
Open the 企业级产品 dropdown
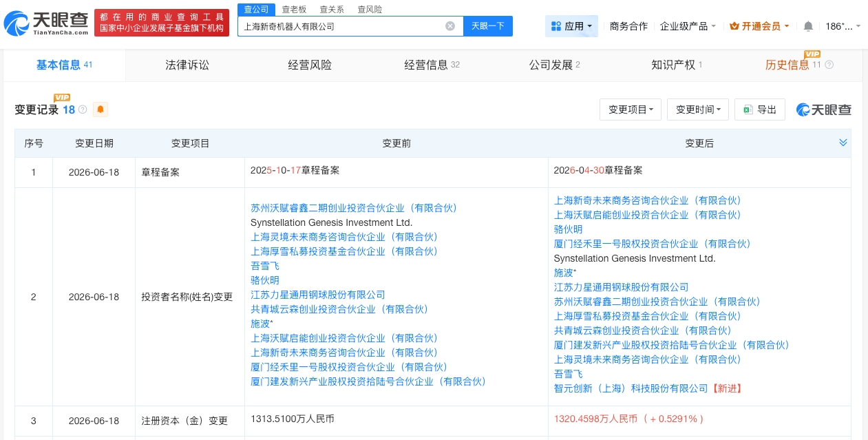[x=688, y=26]
